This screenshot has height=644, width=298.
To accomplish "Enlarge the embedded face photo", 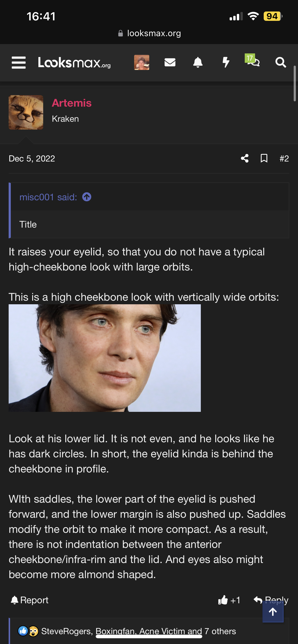I will pyautogui.click(x=105, y=358).
